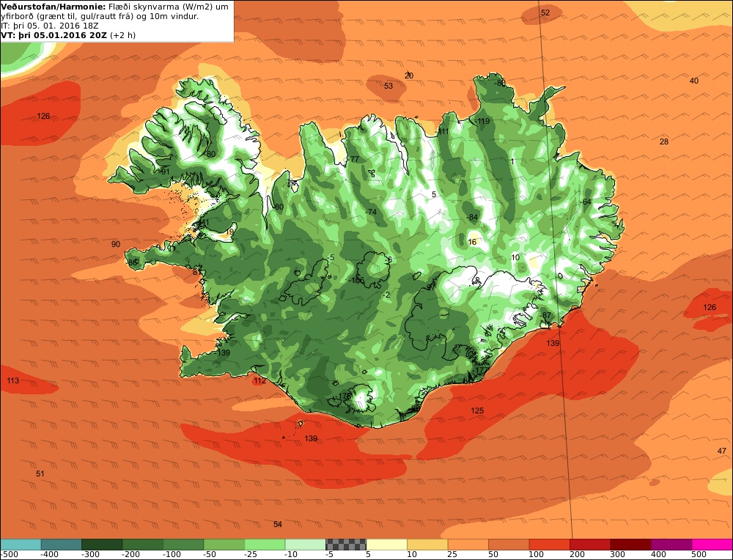Click the map value '111' on the north coast
Screen dimensions: 733x560
coord(443,131)
